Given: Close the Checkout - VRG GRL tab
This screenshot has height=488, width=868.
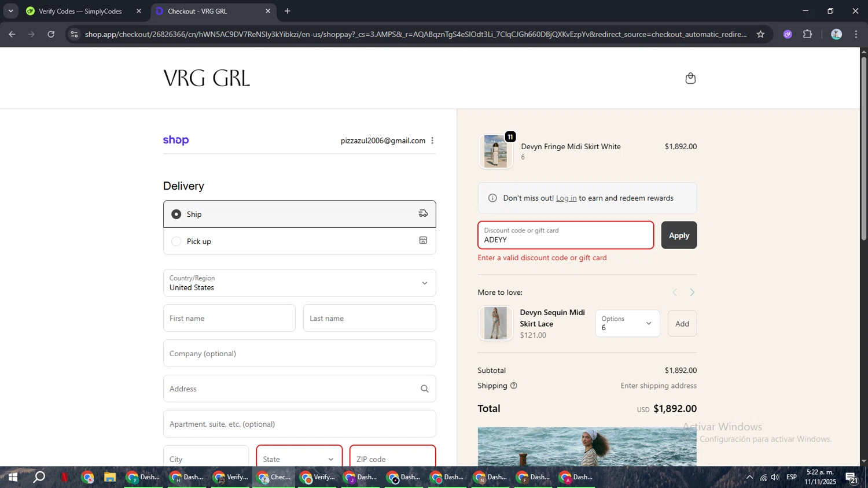Looking at the screenshot, I should tap(268, 11).
